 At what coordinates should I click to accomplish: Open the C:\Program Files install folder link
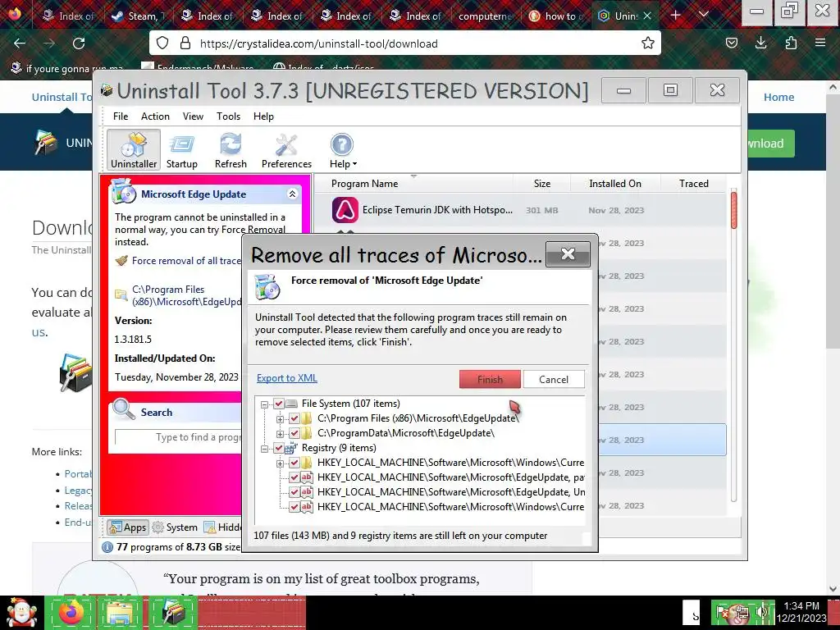(x=186, y=295)
